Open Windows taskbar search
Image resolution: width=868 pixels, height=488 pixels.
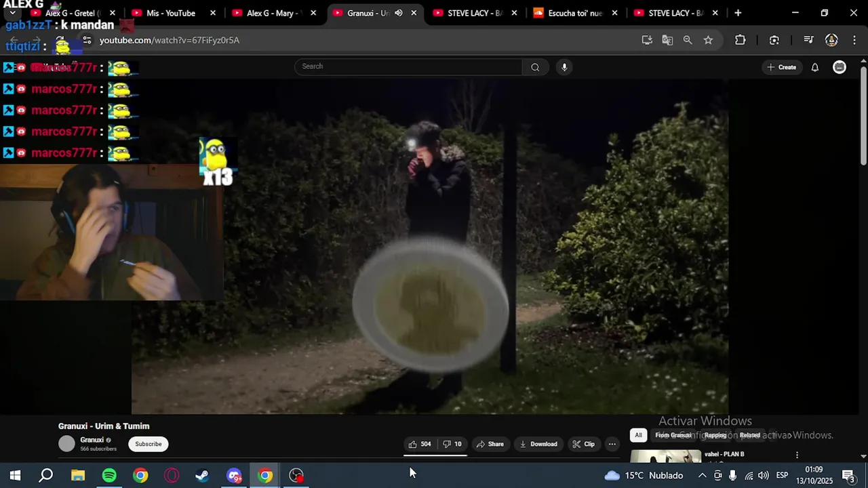click(46, 475)
